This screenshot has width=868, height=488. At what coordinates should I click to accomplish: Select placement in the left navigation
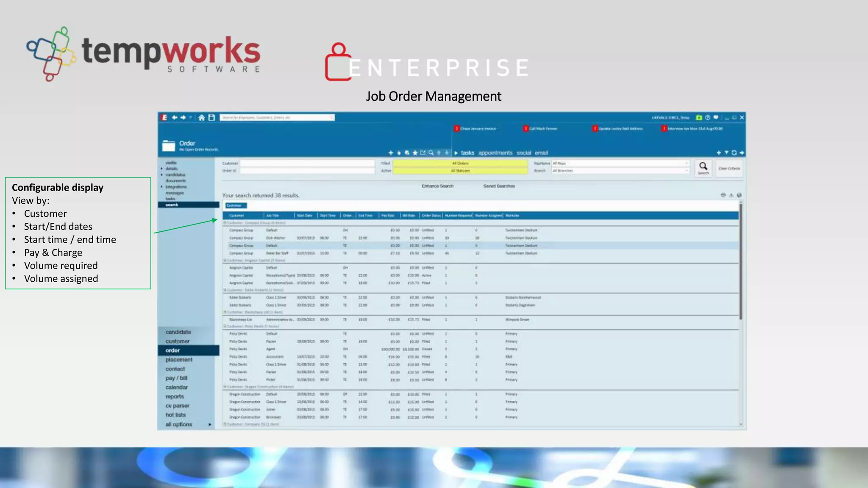coord(179,360)
